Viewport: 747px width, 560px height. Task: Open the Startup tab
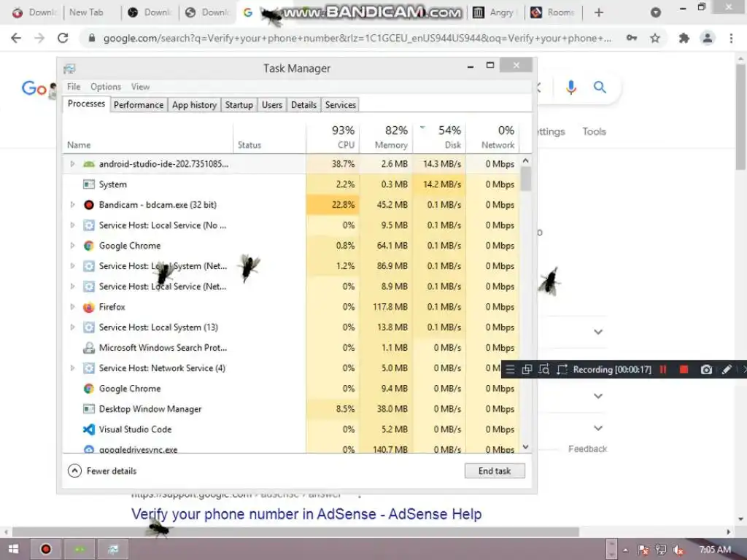tap(239, 105)
